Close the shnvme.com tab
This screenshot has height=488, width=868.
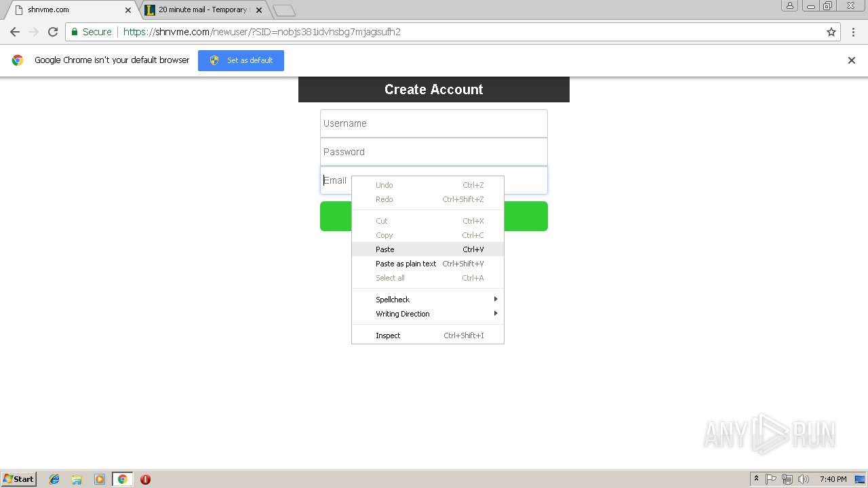[x=128, y=10]
